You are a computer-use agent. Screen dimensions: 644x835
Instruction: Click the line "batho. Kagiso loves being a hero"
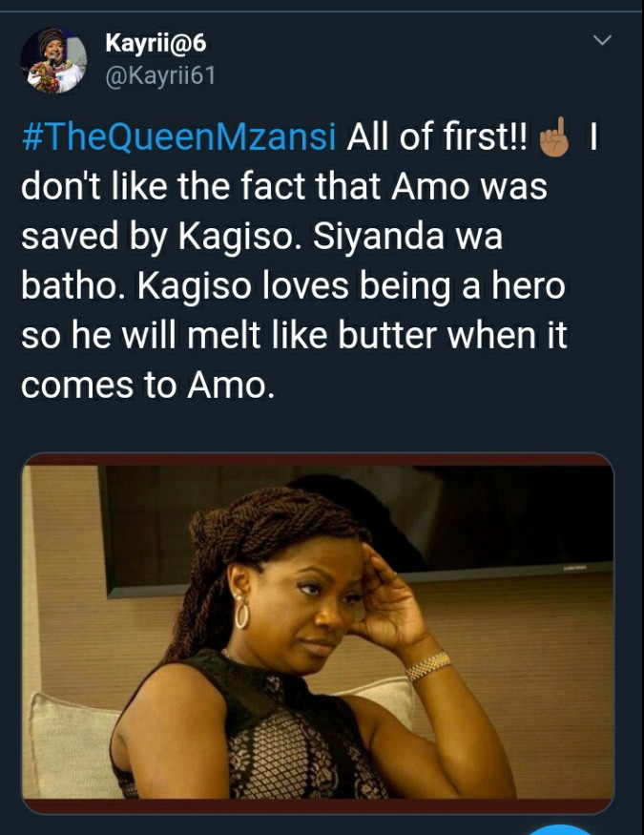(x=293, y=286)
